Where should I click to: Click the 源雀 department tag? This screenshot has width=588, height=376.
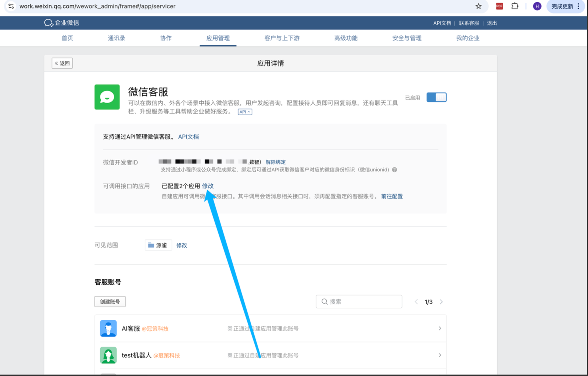158,245
